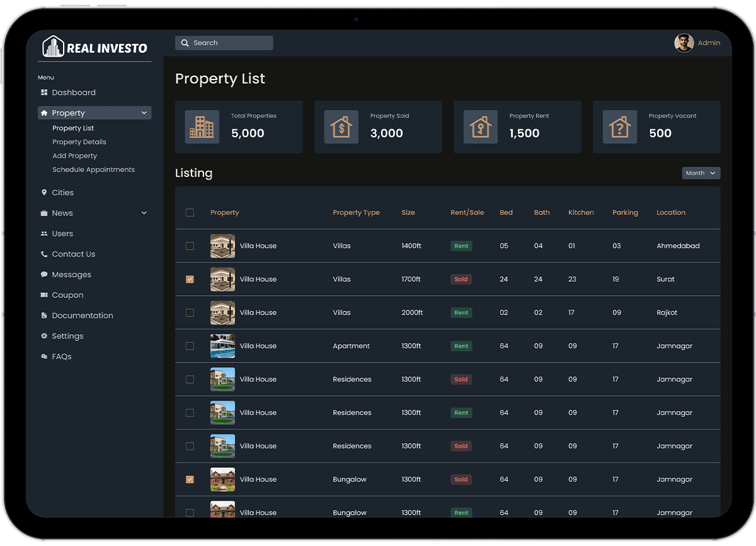The height and width of the screenshot is (546, 756).
Task: Open the Ahmedabad villa thumbnail
Action: pyautogui.click(x=222, y=246)
